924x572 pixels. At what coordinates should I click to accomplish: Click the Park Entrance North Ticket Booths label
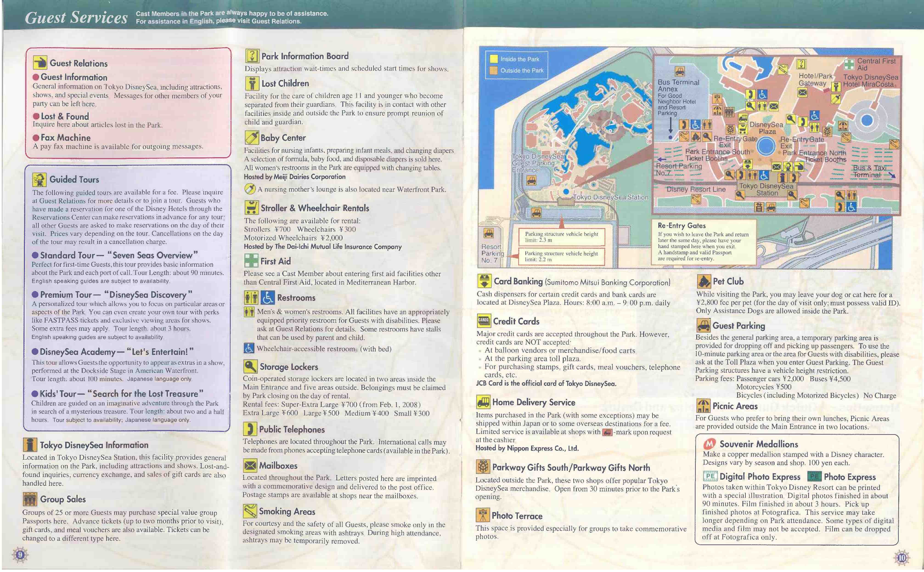click(814, 156)
